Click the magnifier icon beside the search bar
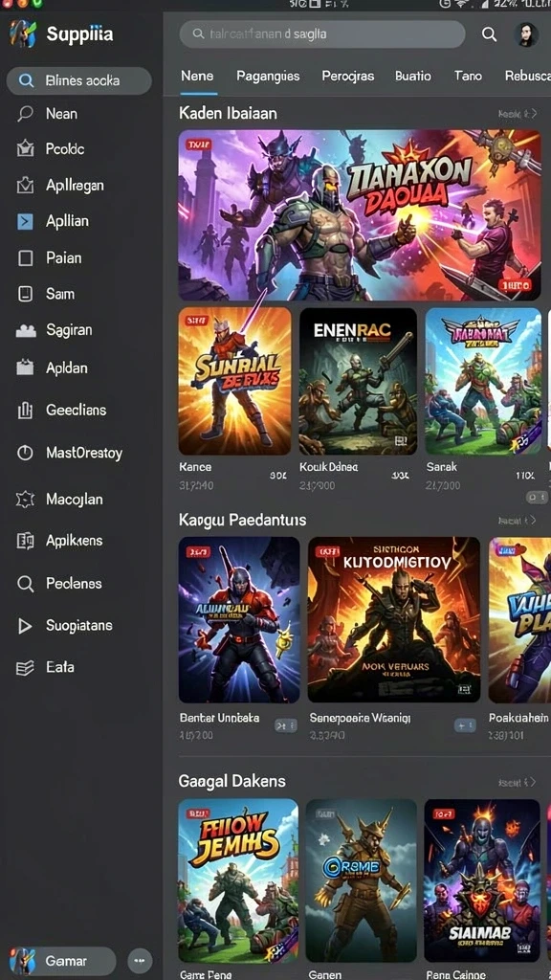The height and width of the screenshot is (980, 551). 489,34
